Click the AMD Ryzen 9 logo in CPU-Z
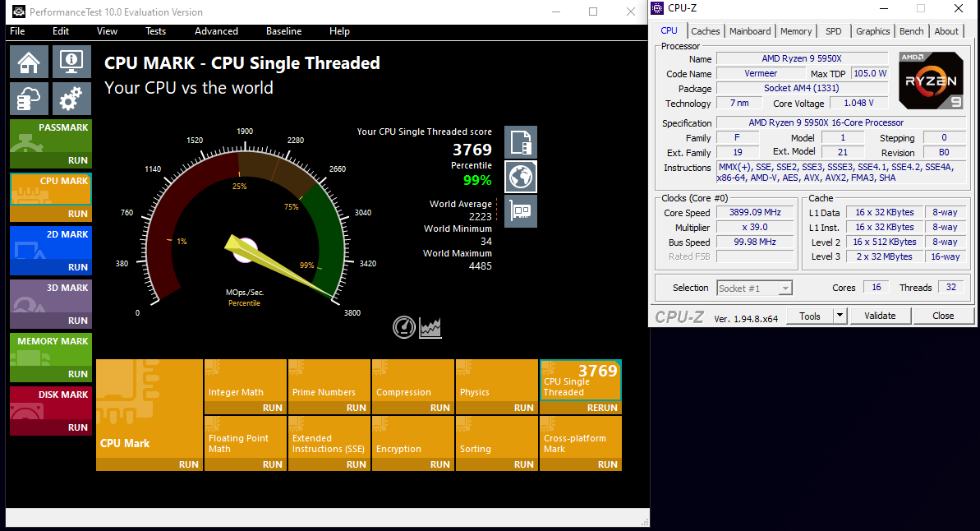The height and width of the screenshot is (531, 980). (x=931, y=80)
